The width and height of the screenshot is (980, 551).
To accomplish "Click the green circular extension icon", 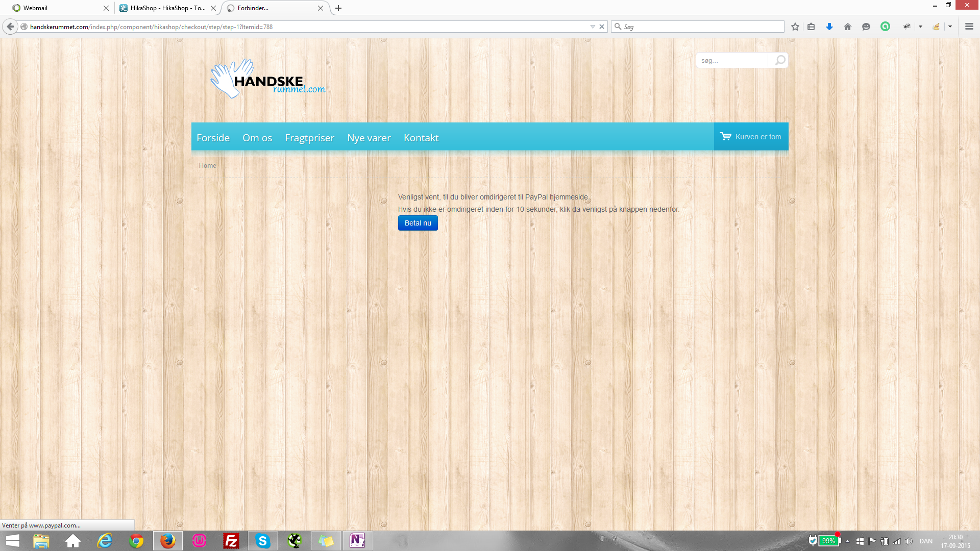I will coord(885,27).
